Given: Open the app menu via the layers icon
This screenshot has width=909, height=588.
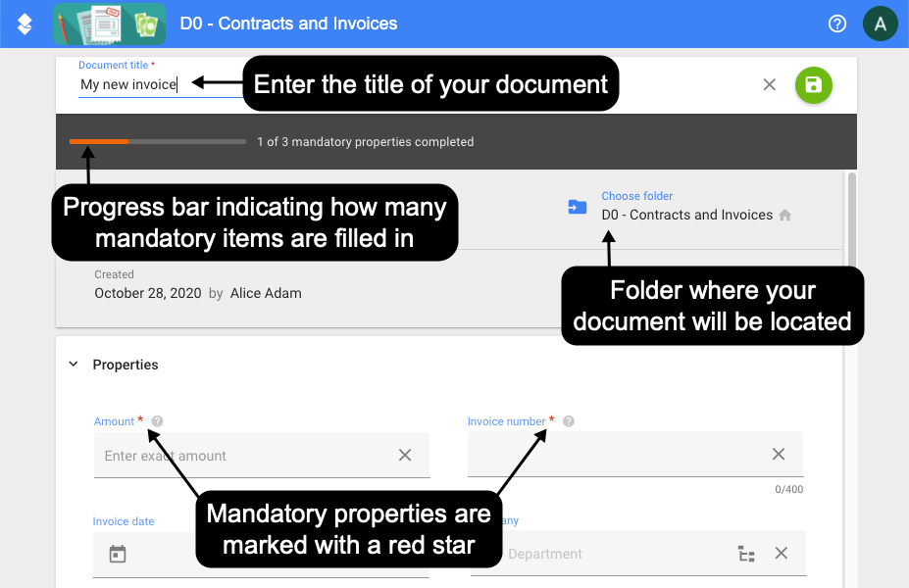Looking at the screenshot, I should [x=22, y=23].
